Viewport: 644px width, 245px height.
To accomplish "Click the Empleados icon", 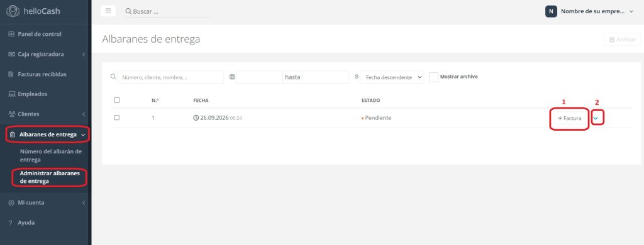I will coord(11,94).
